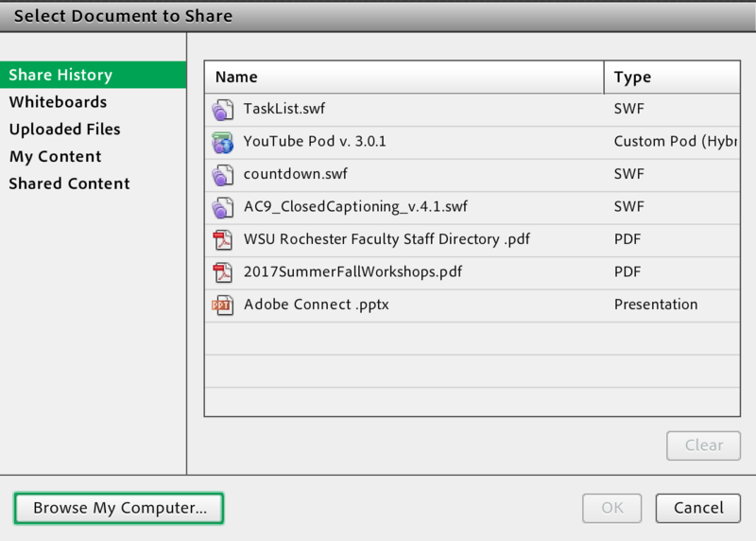The height and width of the screenshot is (541, 756).
Task: Click the Clear button below the list
Action: click(703, 445)
